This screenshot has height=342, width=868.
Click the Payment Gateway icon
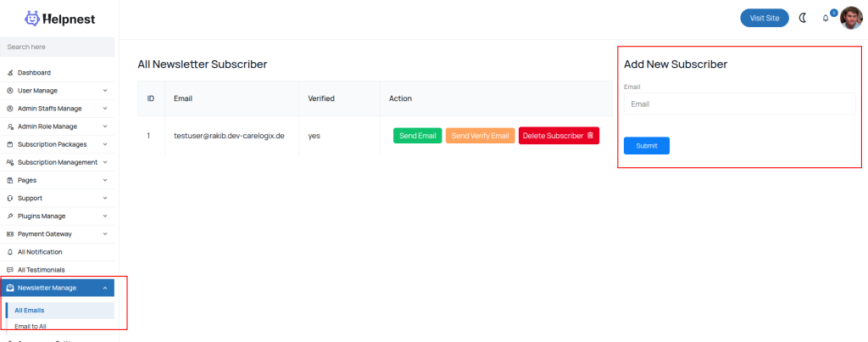coord(10,234)
